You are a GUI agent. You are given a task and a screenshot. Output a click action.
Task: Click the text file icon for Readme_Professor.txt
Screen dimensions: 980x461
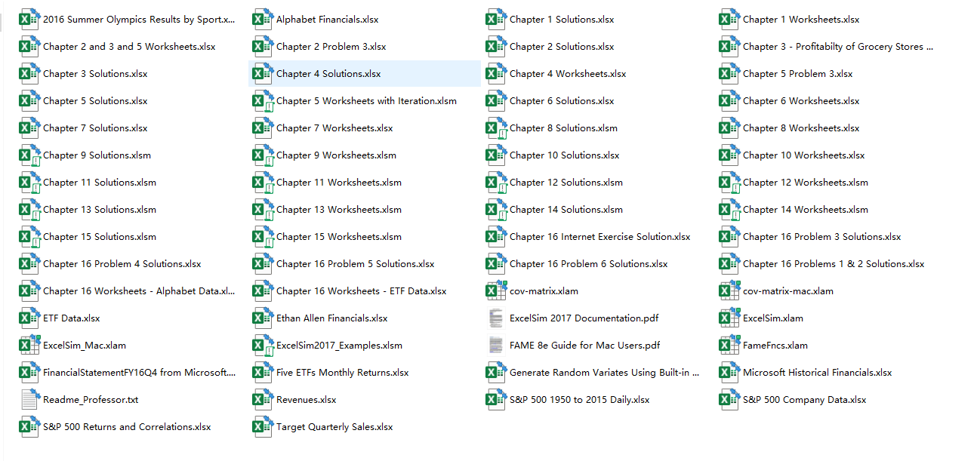(x=29, y=400)
